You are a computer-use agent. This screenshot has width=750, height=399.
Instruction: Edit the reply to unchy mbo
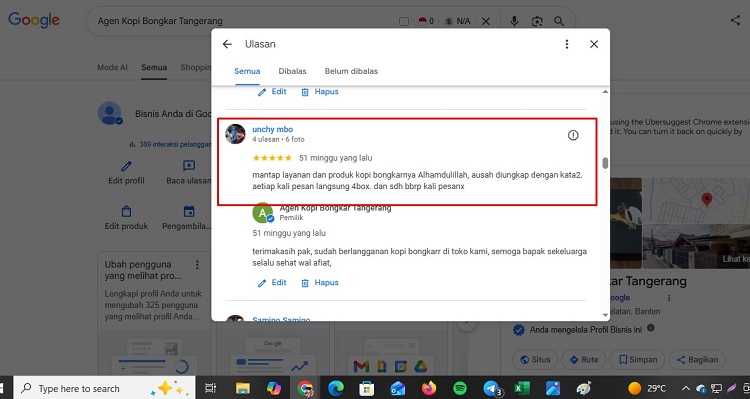coord(272,283)
